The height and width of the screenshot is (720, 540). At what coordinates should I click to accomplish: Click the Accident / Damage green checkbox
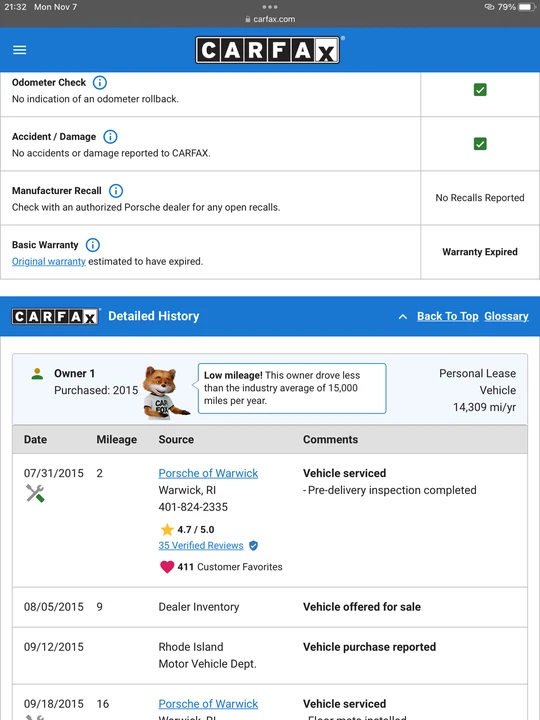(x=480, y=144)
